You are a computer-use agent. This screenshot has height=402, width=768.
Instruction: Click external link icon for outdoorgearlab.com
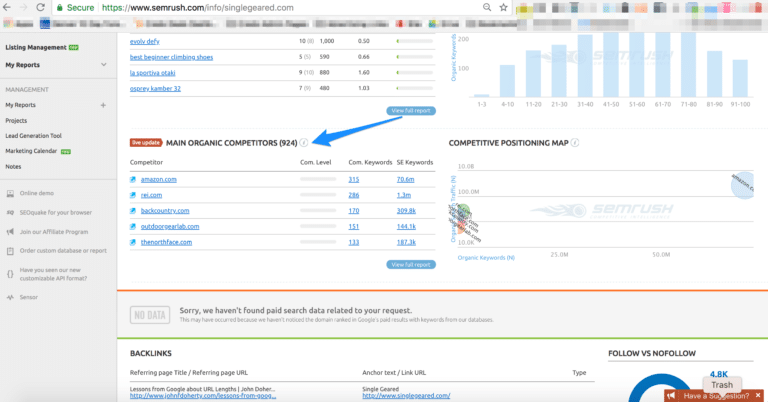(x=133, y=226)
